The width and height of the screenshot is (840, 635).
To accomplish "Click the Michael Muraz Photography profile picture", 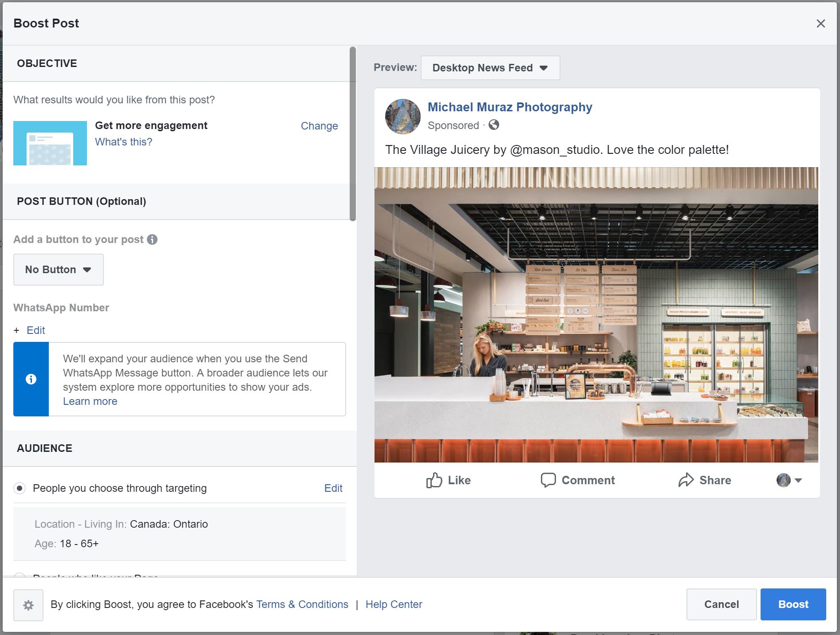I will pos(402,117).
